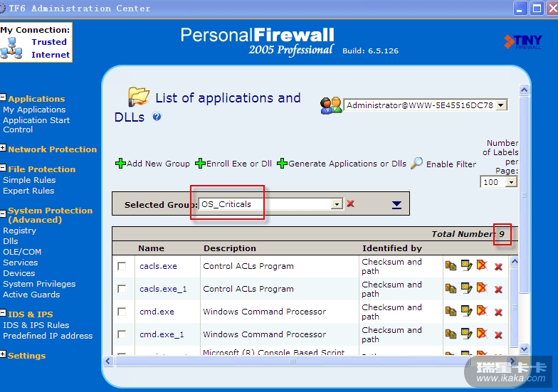Viewport: 558px width, 392px height.
Task: Tick the checkbox for cacls.exe
Action: tap(122, 266)
